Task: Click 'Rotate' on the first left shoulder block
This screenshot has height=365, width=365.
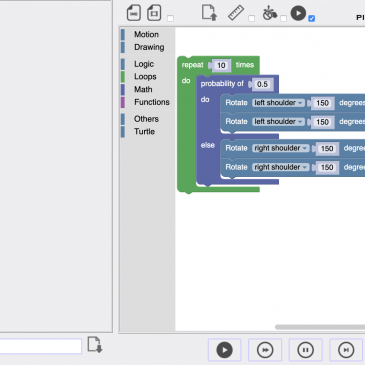Action: [236, 103]
